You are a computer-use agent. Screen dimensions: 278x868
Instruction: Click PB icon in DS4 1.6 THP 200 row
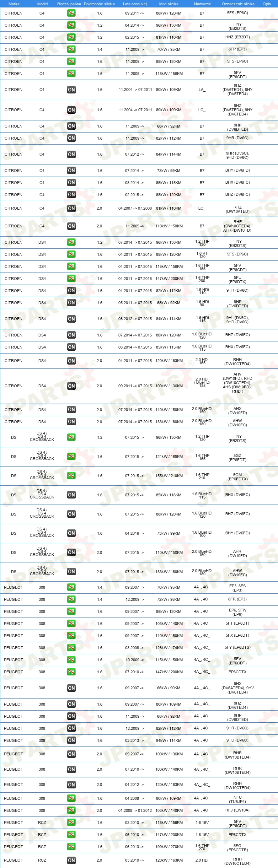(71, 279)
